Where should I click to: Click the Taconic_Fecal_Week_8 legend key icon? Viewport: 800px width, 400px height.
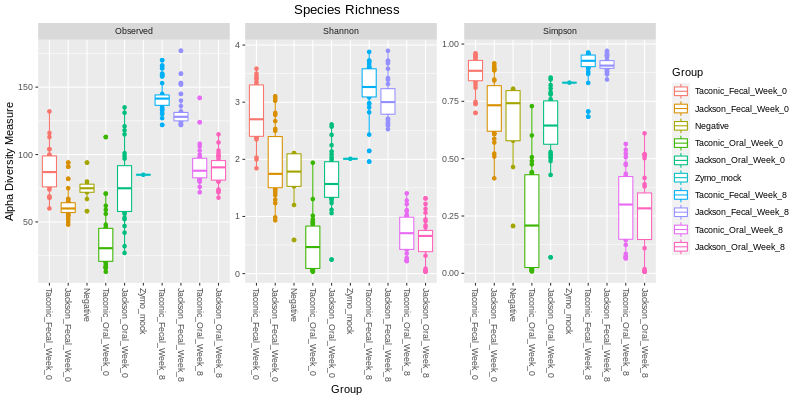click(x=681, y=195)
